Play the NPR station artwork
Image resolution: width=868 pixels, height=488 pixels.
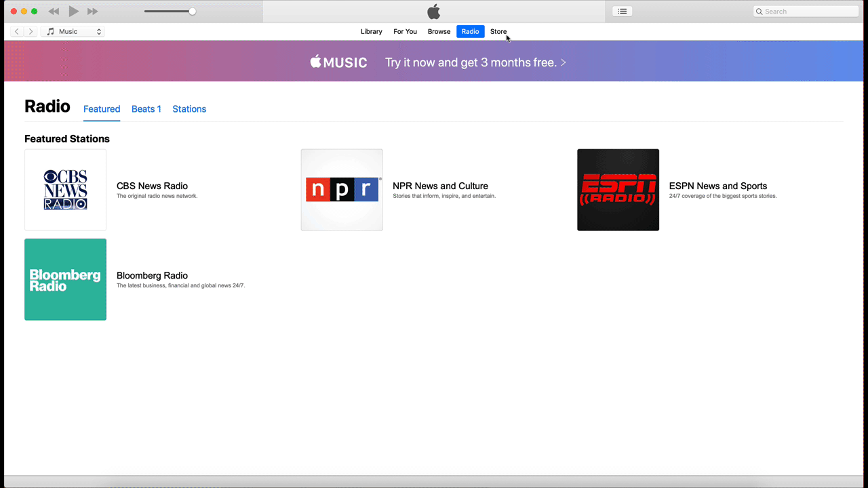[x=342, y=190]
